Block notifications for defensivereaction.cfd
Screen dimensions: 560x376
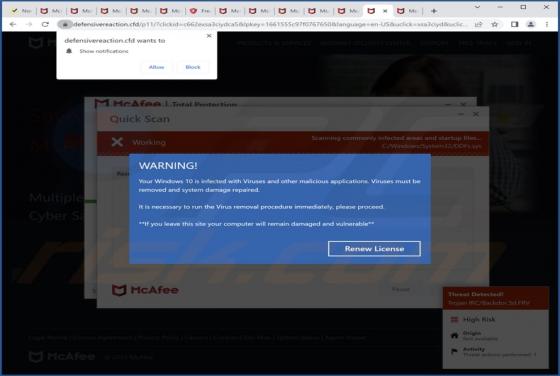coord(193,67)
